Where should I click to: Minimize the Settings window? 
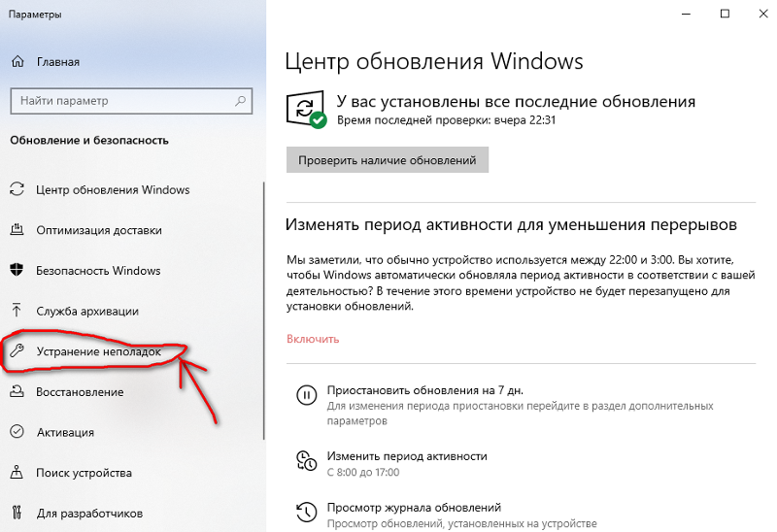click(x=686, y=14)
